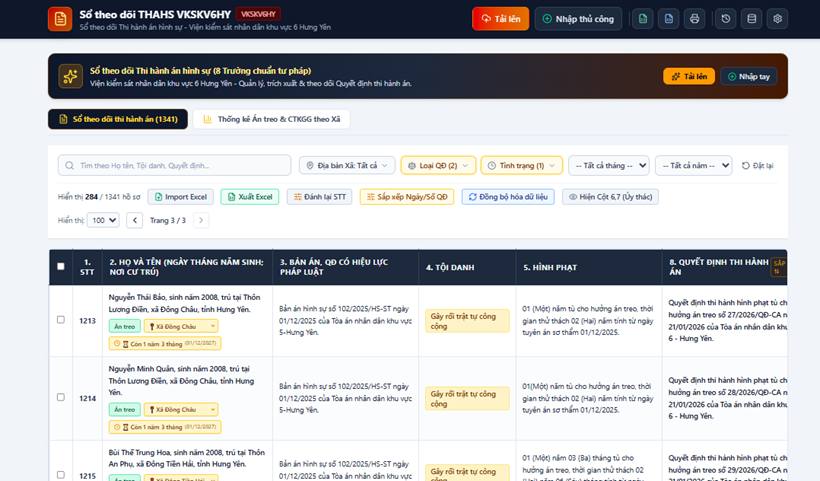Image resolution: width=820 pixels, height=481 pixels.
Task: Open settings gear icon in header
Action: (777, 19)
